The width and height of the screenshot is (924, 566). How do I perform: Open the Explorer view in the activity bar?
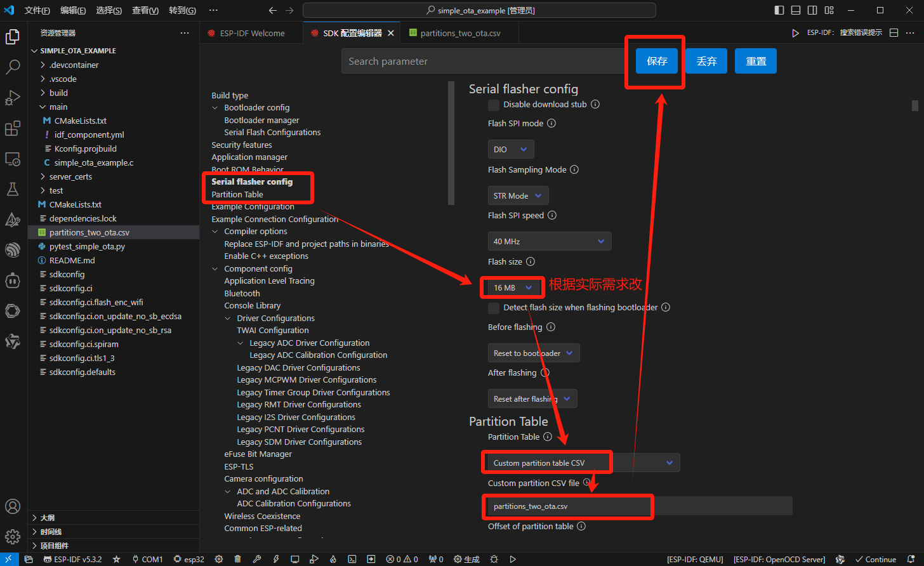click(13, 37)
